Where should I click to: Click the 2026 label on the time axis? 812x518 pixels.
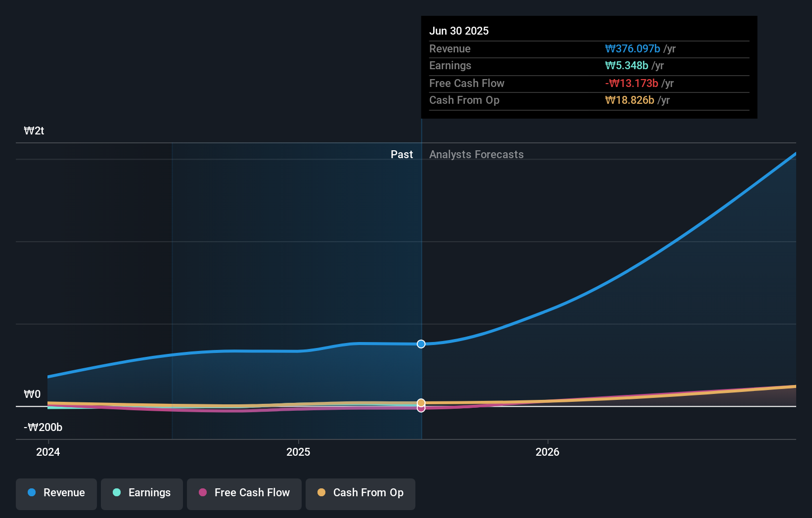547,452
